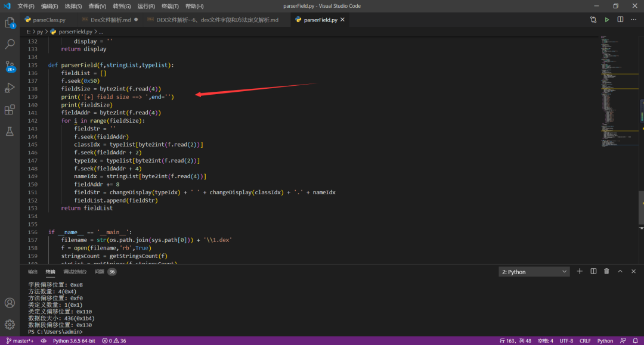Open the py folder breadcrumb
Viewport: 644px width, 345px height.
40,32
